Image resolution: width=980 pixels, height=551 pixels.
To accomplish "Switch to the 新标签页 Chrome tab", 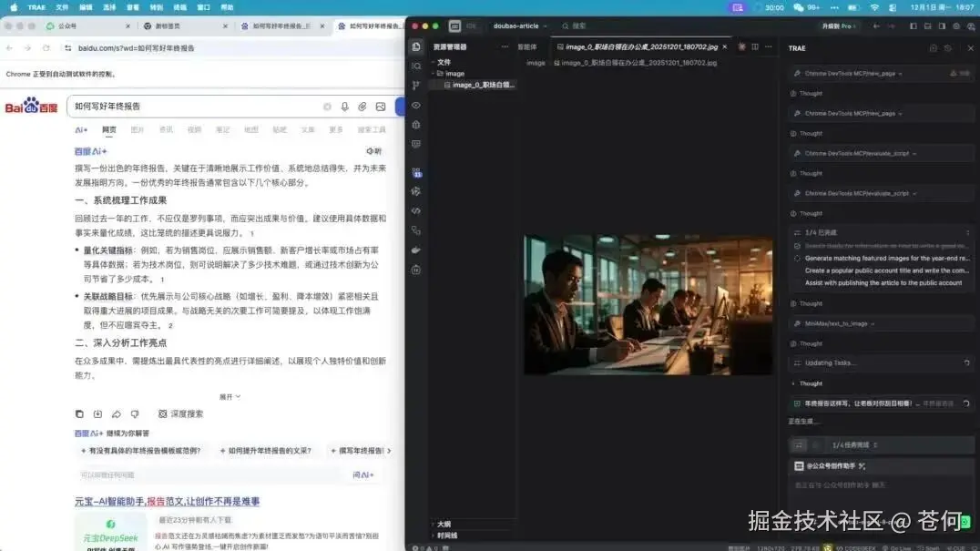I will pos(185,26).
